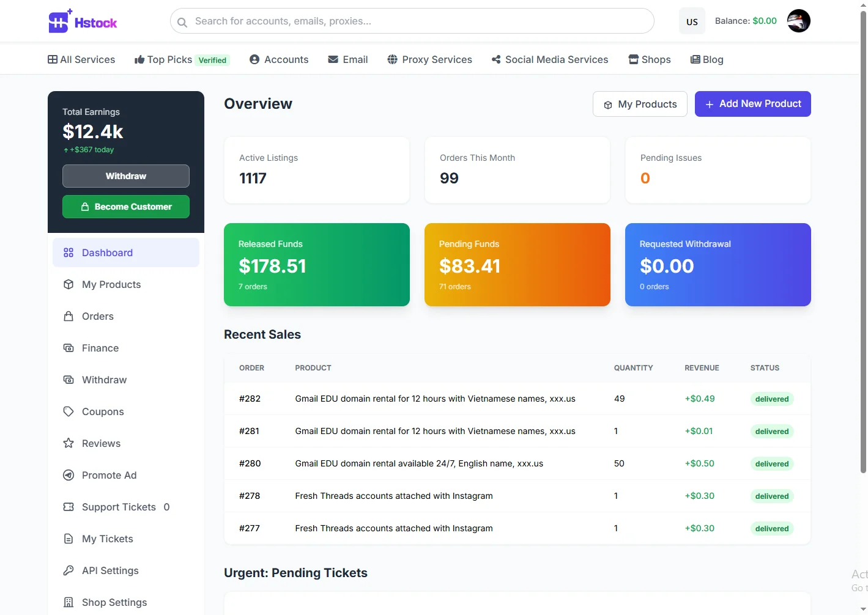Open the Social Media Services menu
Screen dimensions: 868x615
549,59
